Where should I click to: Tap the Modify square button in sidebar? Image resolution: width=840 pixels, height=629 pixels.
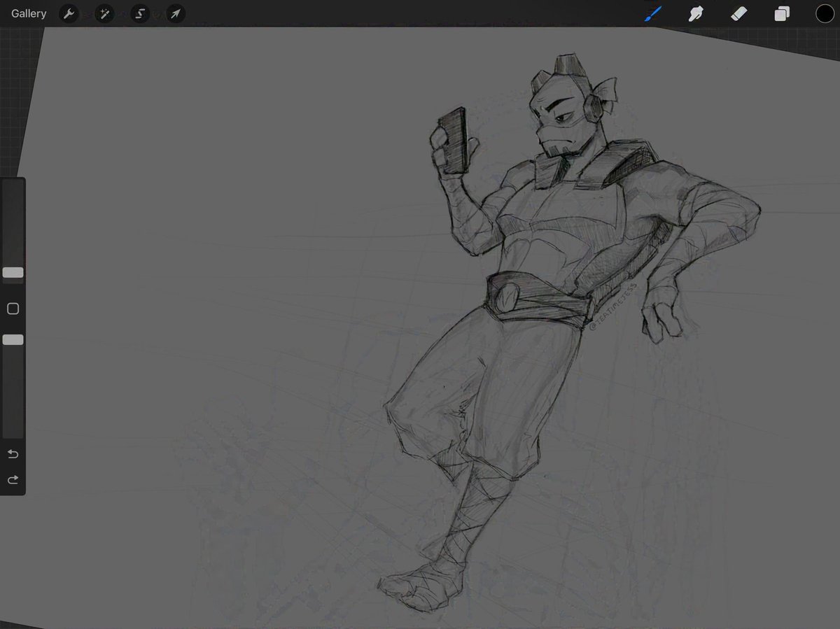13,309
